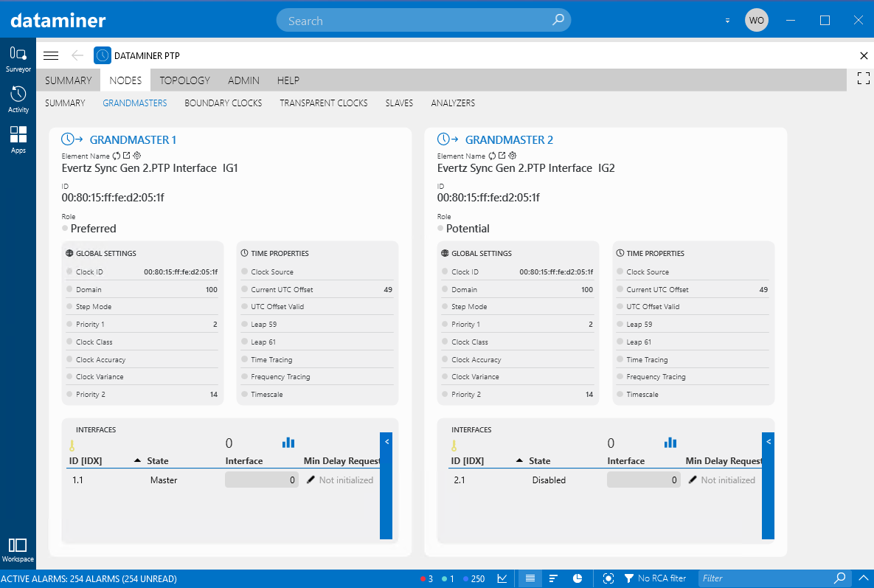Switch to the ADMIN tab
Viewport: 874px width, 588px height.
[243, 80]
